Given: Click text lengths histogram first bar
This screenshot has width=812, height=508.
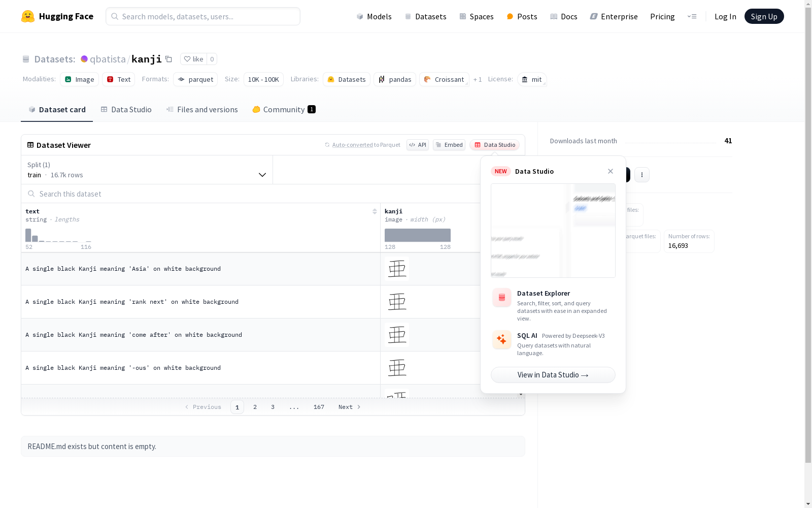Looking at the screenshot, I should pos(28,235).
